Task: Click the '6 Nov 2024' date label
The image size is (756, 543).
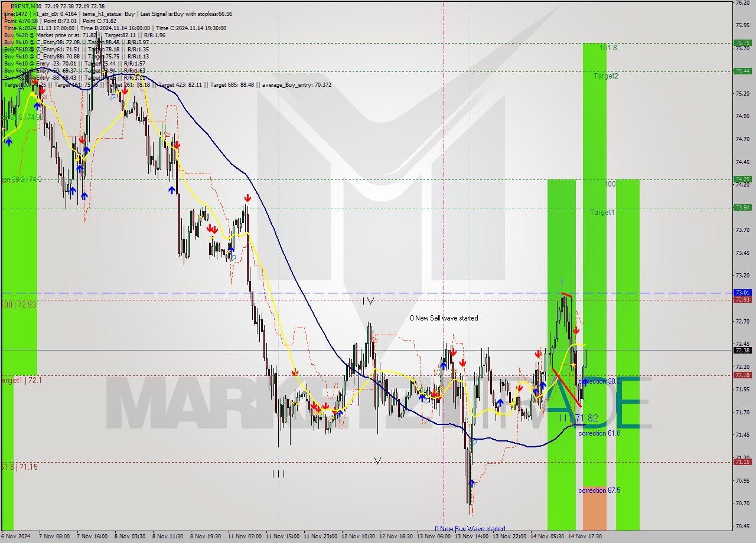Action: point(17,537)
